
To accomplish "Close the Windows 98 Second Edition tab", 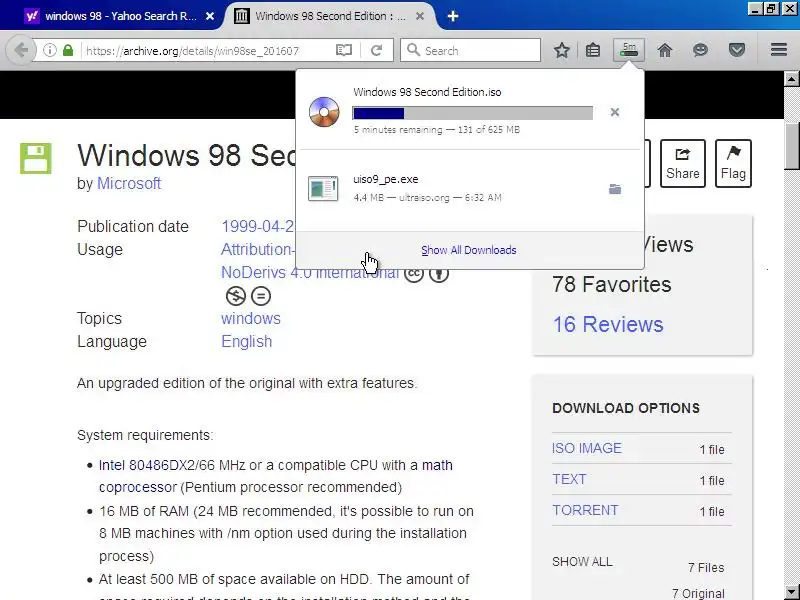I will pyautogui.click(x=420, y=16).
